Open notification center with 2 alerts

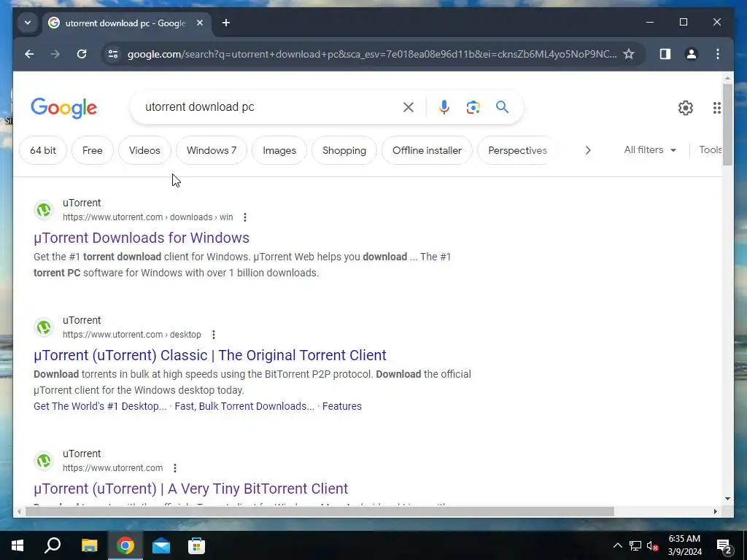[724, 547]
